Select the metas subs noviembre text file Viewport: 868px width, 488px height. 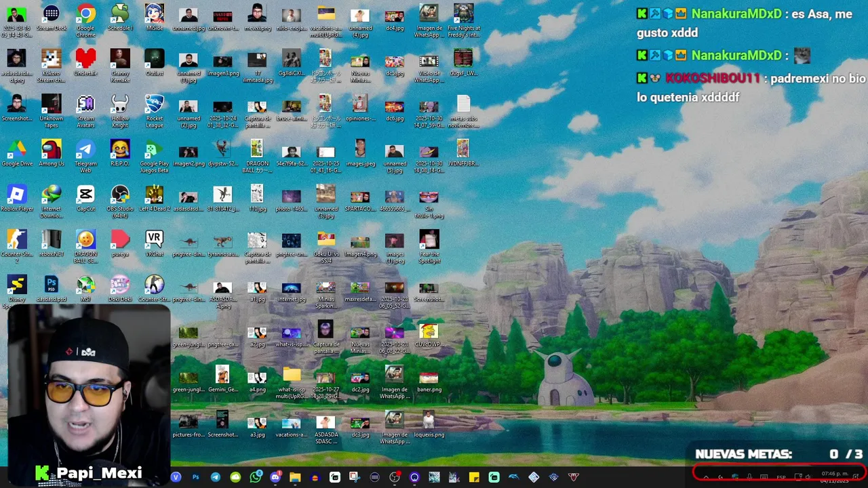pyautogui.click(x=463, y=111)
